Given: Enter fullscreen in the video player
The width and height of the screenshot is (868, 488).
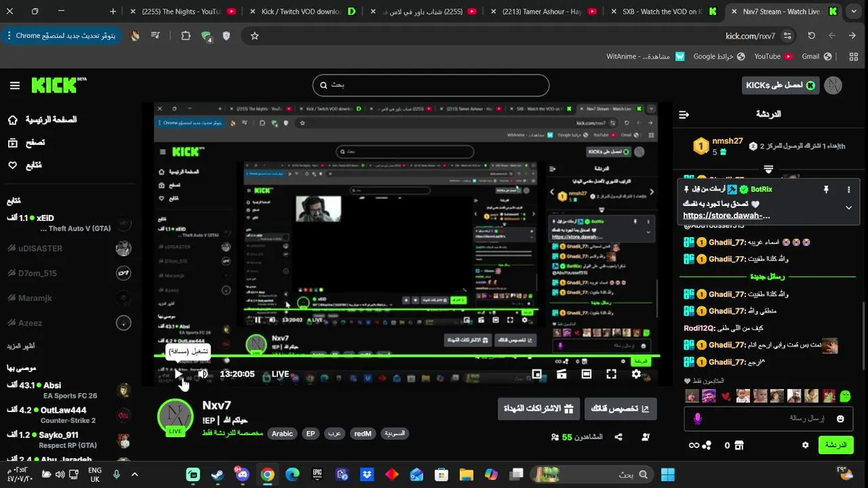Looking at the screenshot, I should pyautogui.click(x=611, y=374).
